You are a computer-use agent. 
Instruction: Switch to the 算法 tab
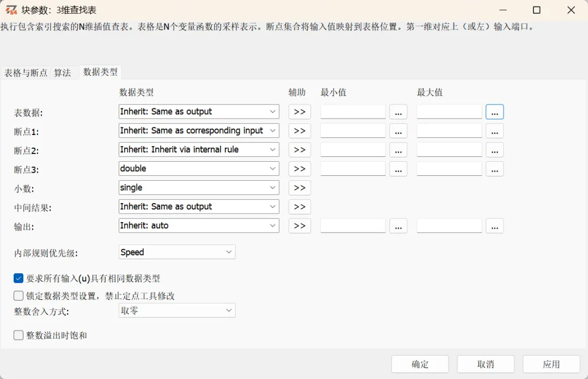point(63,71)
